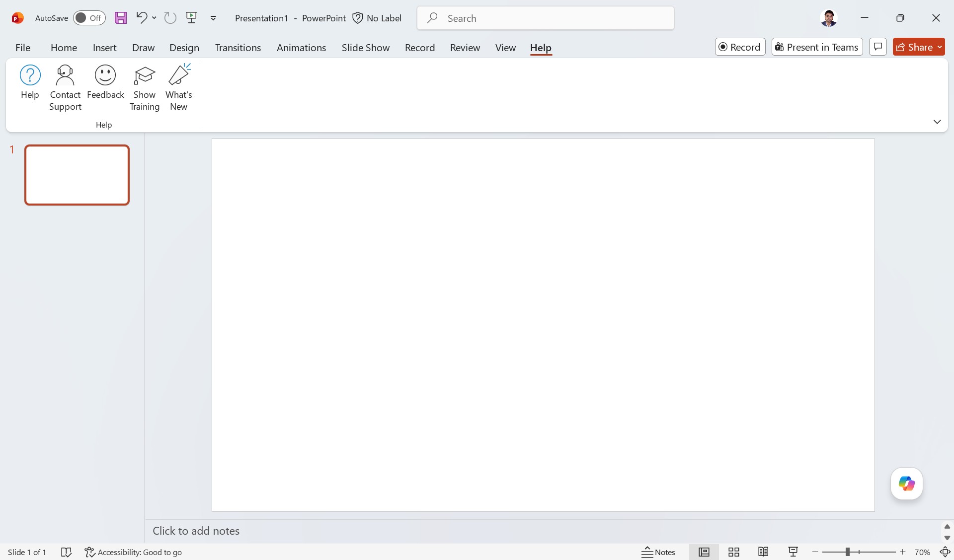This screenshot has width=954, height=560.
Task: Click notes pane scroll up arrow
Action: 947,526
